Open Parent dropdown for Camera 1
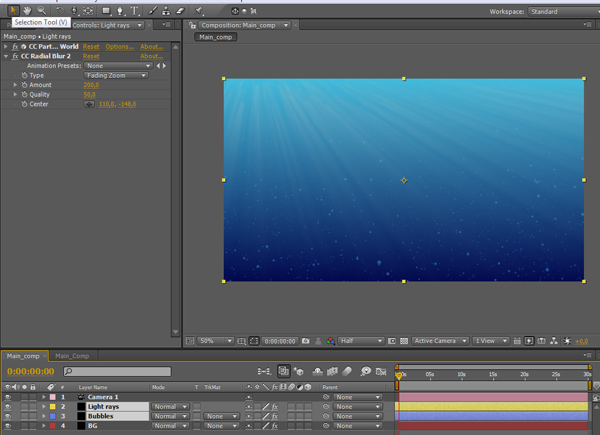Screen dimensions: 600x435 pos(357,397)
